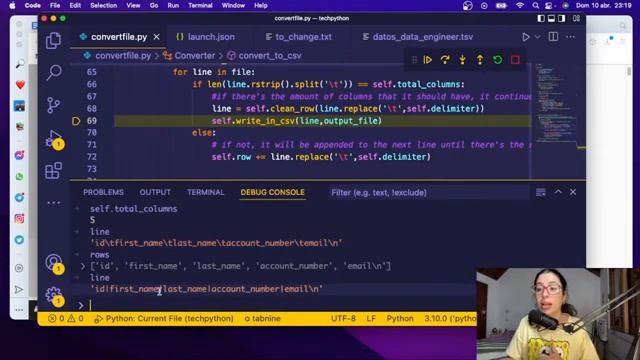Open the TERMINAL panel tab
Screen dimensions: 640x360
click(206, 192)
